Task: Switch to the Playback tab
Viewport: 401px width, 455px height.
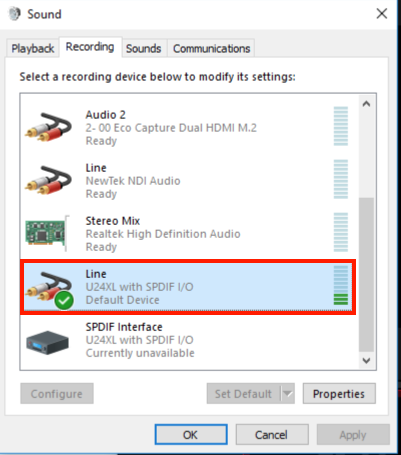Action: (x=33, y=49)
